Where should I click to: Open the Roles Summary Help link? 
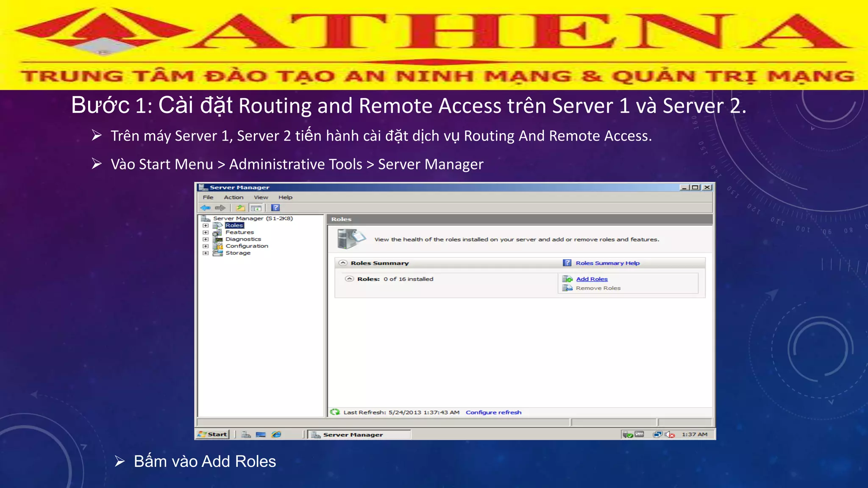[x=607, y=263]
